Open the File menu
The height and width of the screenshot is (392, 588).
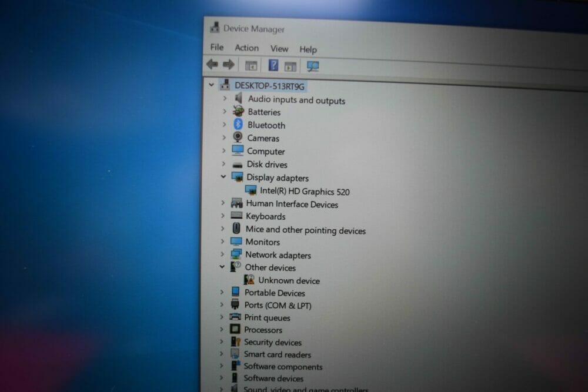pyautogui.click(x=217, y=47)
